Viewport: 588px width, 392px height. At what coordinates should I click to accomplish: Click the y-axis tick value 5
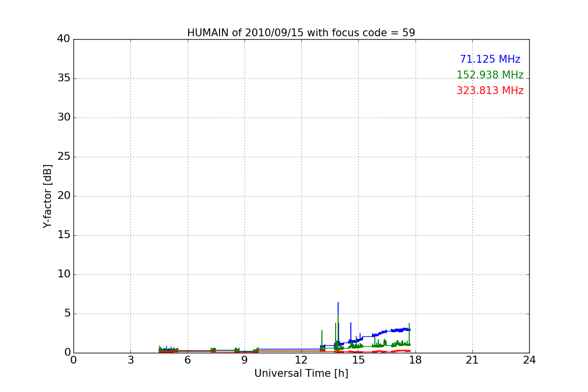[x=67, y=314]
